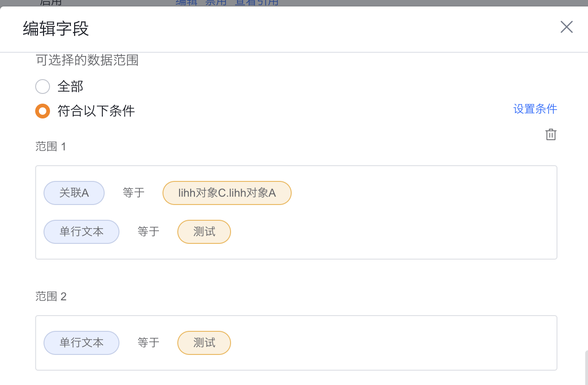This screenshot has width=588, height=385.
Task: Click the 范围 2 heading
Action: click(x=51, y=297)
